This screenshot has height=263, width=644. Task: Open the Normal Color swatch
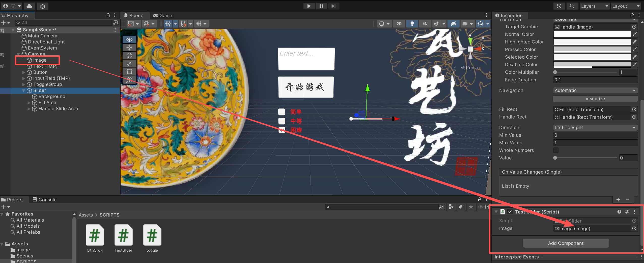(x=592, y=34)
